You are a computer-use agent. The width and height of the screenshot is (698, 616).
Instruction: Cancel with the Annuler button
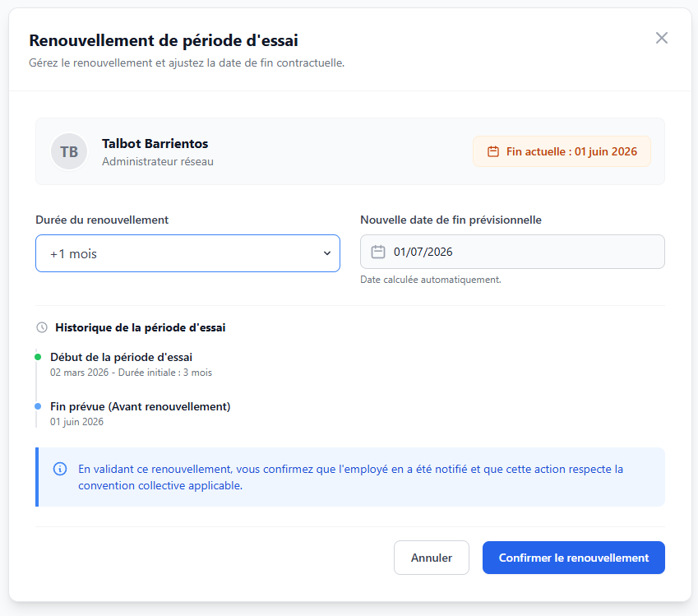coord(432,558)
